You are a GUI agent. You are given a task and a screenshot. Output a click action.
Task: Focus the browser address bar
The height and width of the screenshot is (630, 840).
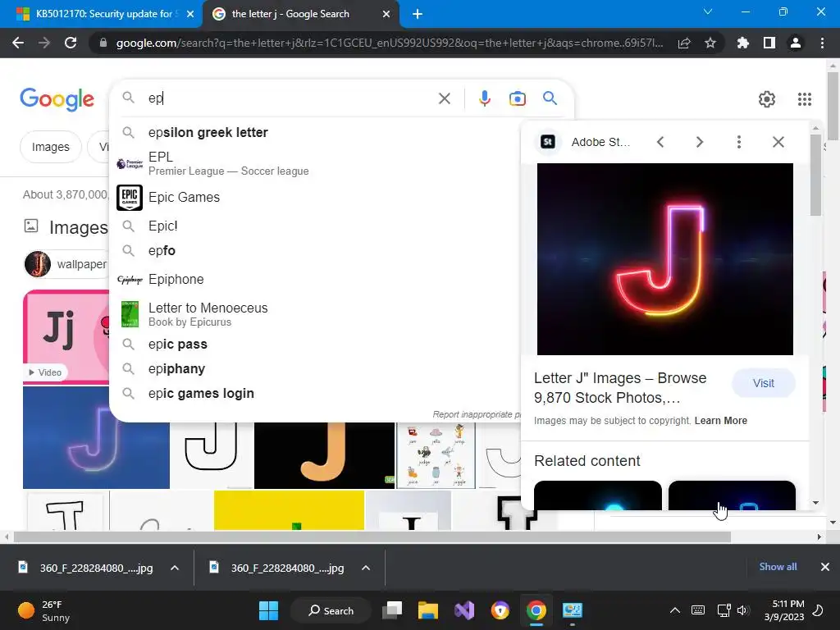pos(390,43)
